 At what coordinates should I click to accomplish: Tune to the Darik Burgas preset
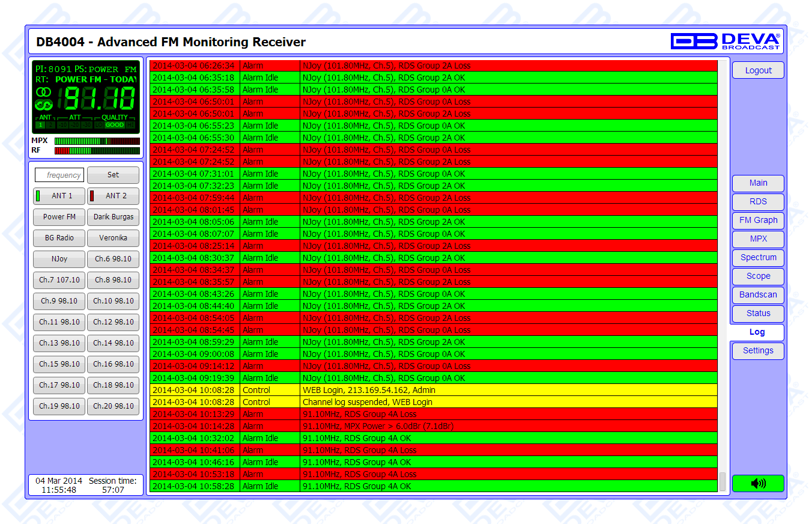point(114,217)
